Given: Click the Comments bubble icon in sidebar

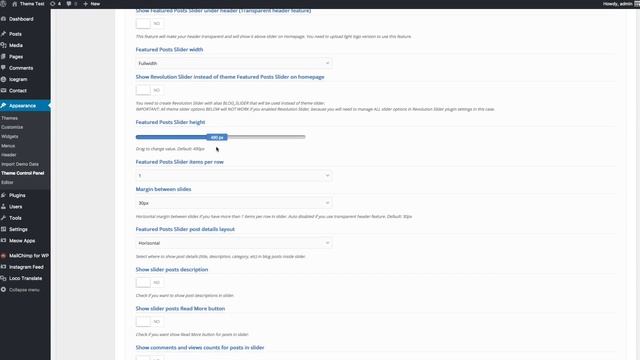Looking at the screenshot, I should (x=4, y=68).
